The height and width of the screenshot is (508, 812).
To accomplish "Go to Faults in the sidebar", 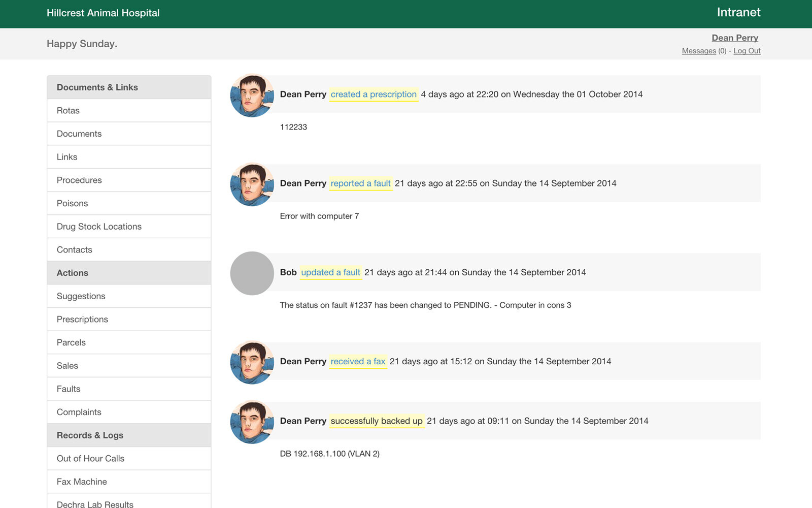I will (x=129, y=389).
